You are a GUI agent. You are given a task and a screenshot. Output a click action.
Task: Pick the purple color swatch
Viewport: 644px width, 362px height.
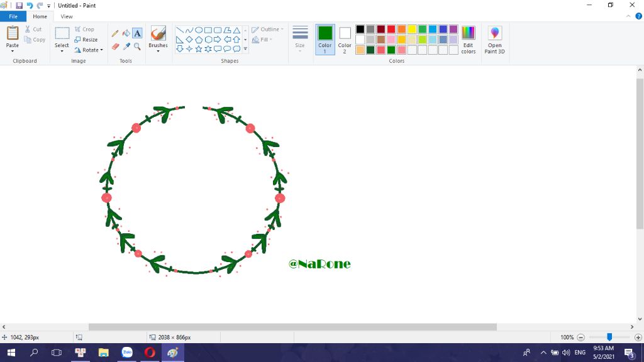point(453,29)
